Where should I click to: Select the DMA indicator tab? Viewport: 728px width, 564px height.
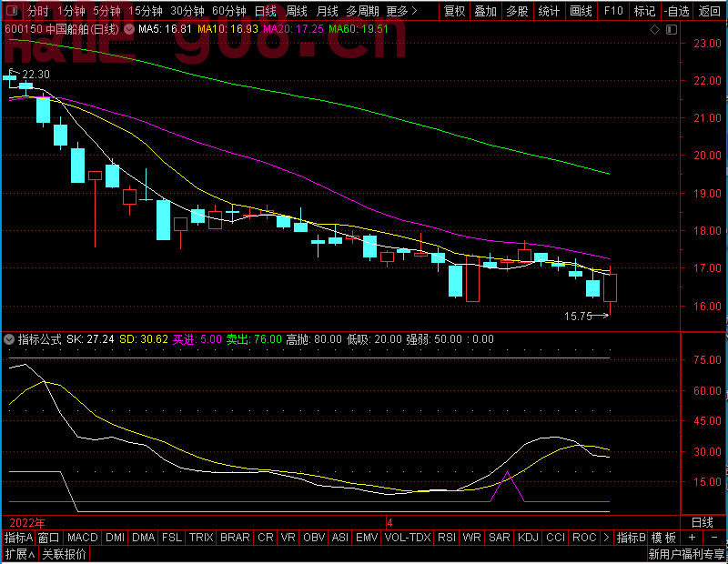pos(144,538)
